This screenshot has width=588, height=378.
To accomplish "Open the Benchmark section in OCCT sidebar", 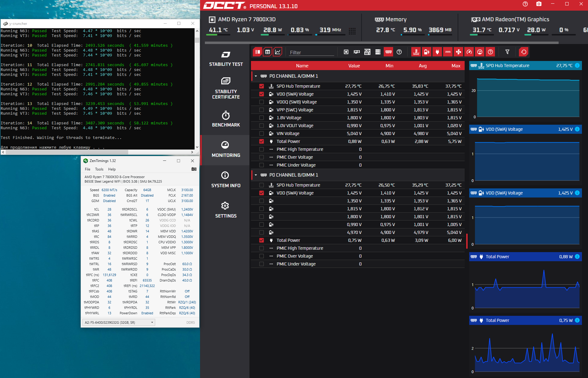I will 226,119.
